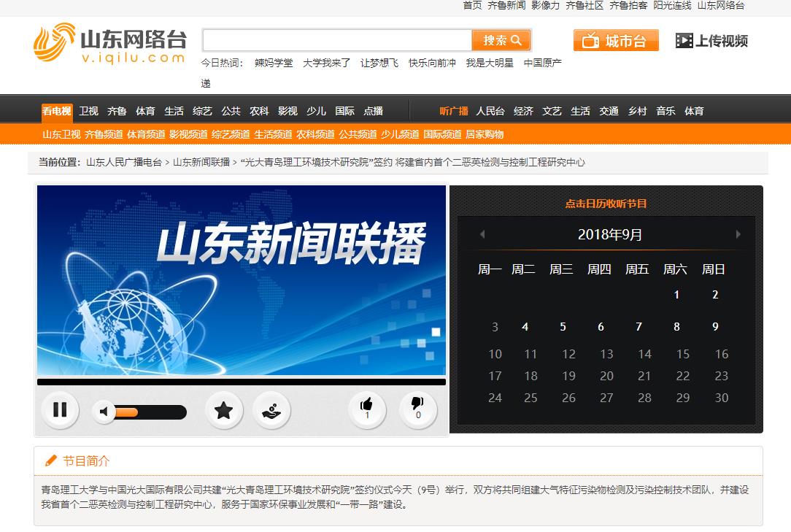Screen dimensions: 791x532
Task: Click hot keyword 大学我来了
Action: [326, 63]
